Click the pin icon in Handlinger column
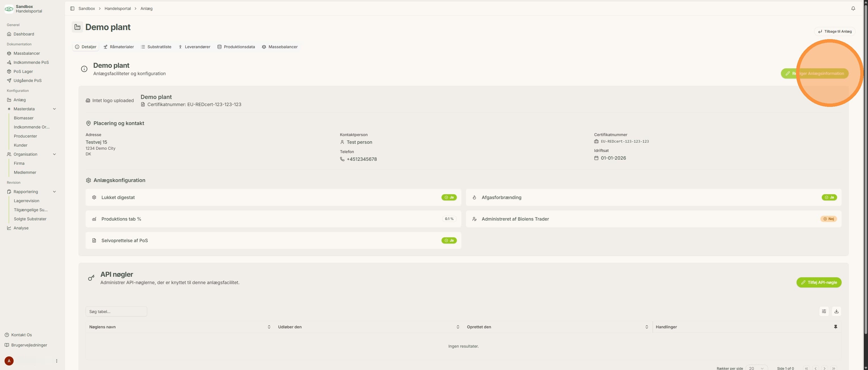The height and width of the screenshot is (370, 868). point(835,327)
